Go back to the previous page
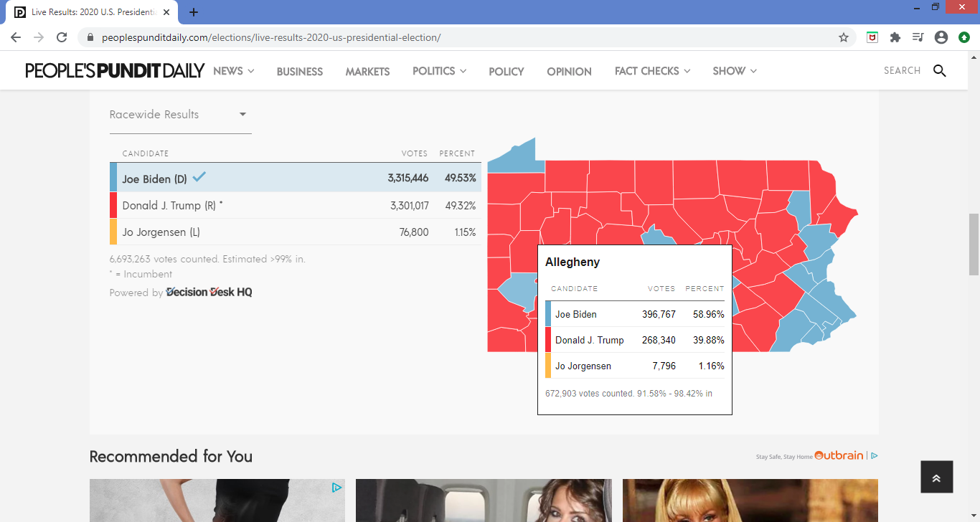The height and width of the screenshot is (522, 980). point(16,37)
